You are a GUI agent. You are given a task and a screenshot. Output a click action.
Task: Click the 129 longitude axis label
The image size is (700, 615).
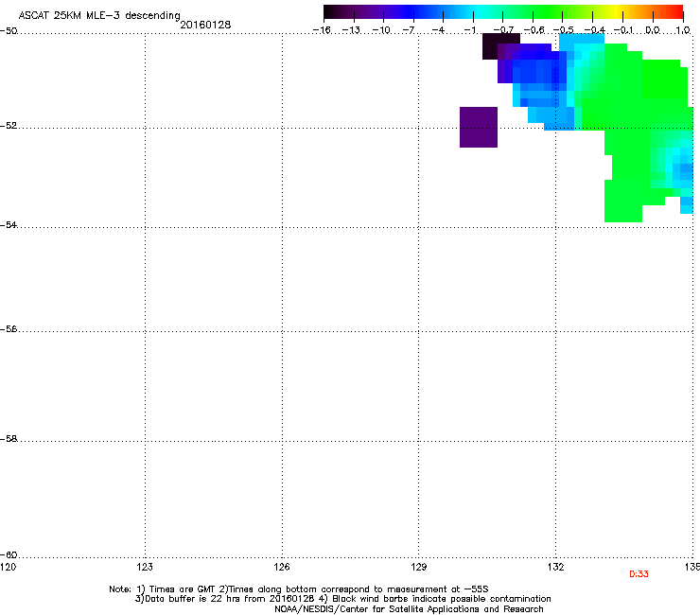[418, 567]
